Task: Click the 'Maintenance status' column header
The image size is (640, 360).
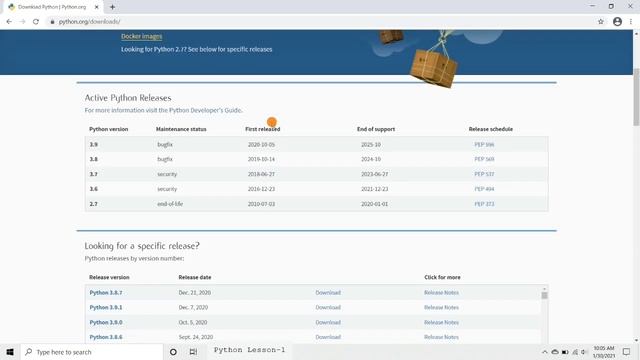Action: coord(181,129)
